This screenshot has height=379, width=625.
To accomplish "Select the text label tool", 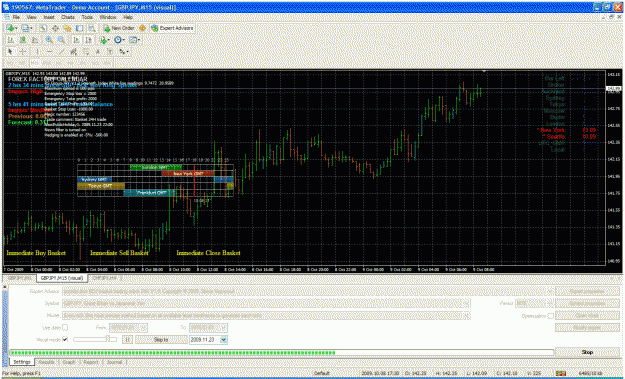I will click(110, 51).
